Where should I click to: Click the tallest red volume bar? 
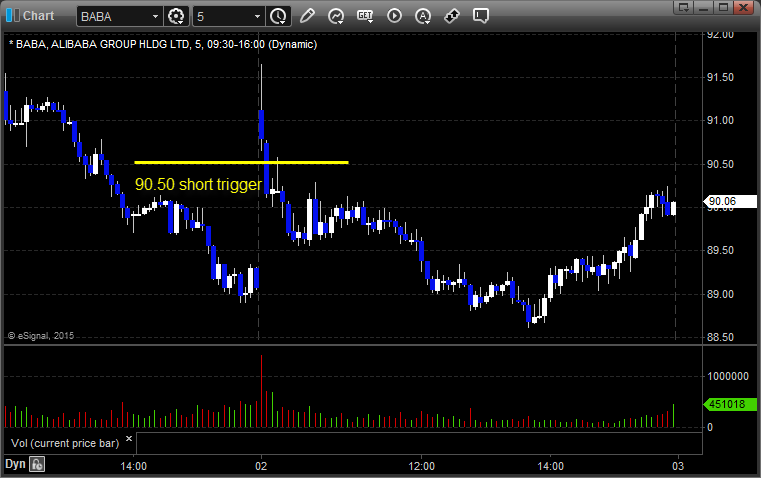pos(262,391)
